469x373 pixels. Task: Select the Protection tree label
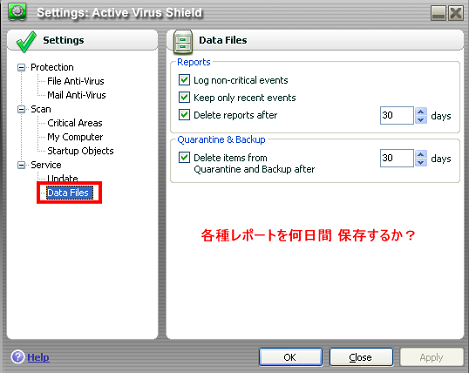pos(52,67)
